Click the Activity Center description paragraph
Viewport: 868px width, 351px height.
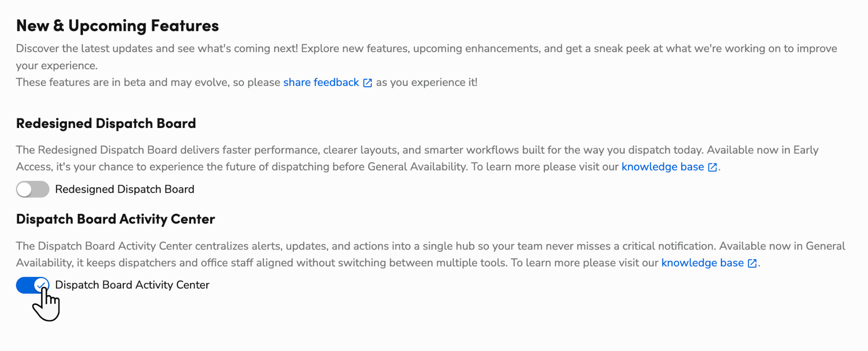click(x=430, y=254)
